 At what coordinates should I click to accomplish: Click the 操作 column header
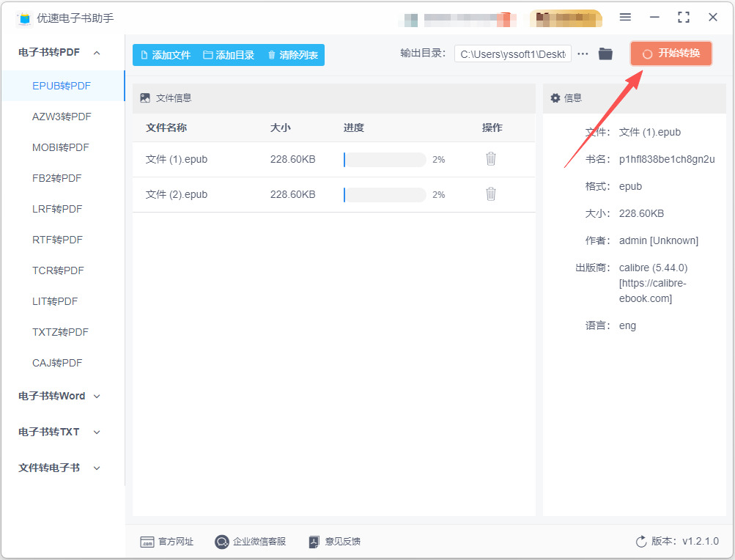click(x=492, y=128)
